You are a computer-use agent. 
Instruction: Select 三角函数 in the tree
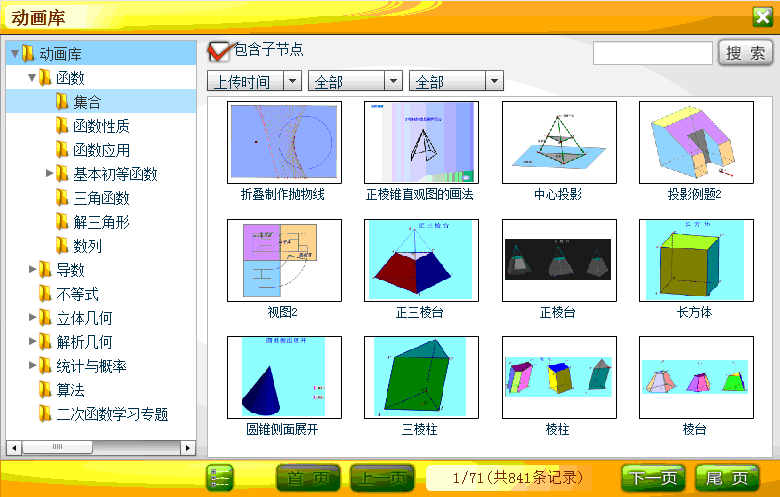click(x=101, y=198)
